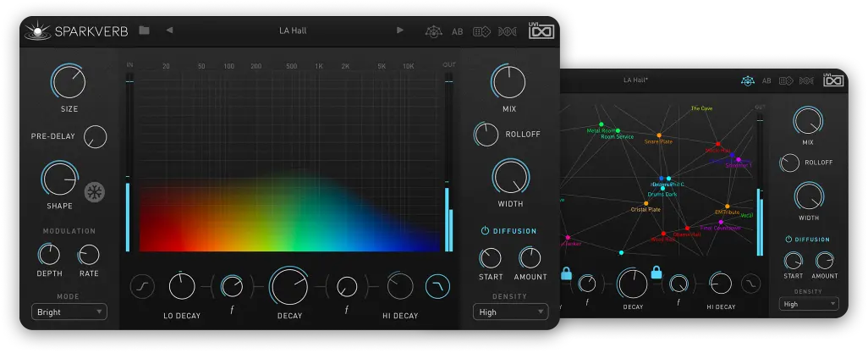Click the diffusion START knob in front window
The width and height of the screenshot is (868, 353).
pyautogui.click(x=491, y=258)
